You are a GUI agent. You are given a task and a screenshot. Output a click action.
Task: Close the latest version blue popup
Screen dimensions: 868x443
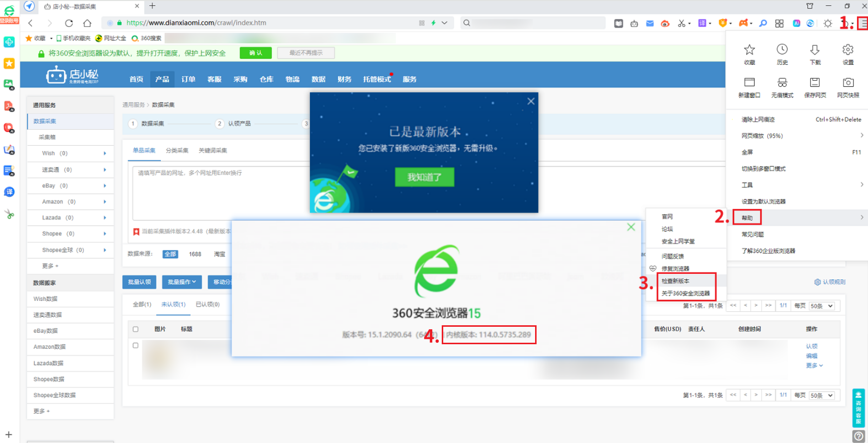(x=531, y=101)
